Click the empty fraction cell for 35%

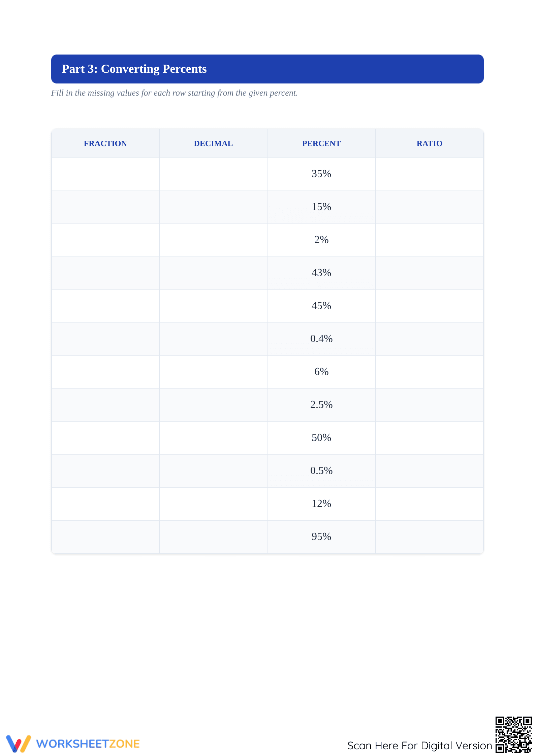click(105, 174)
